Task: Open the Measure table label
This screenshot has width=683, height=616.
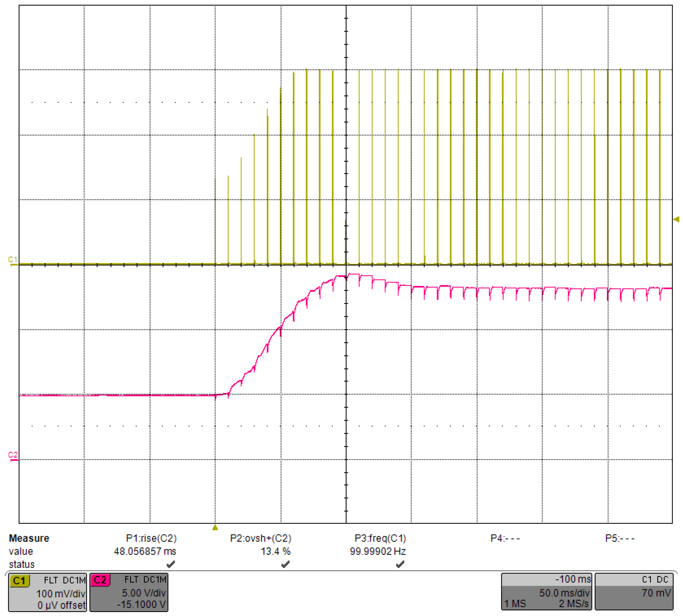Action: (29, 538)
